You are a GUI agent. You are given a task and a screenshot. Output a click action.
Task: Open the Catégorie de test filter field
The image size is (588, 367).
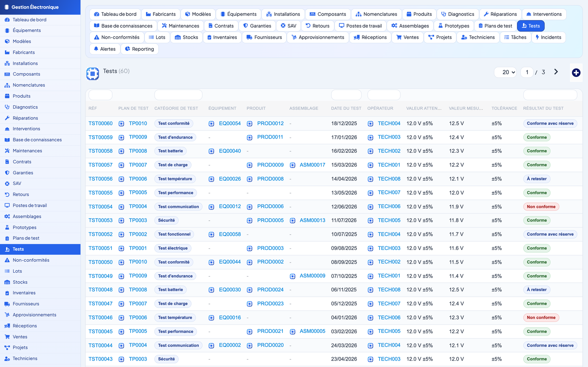click(x=178, y=95)
